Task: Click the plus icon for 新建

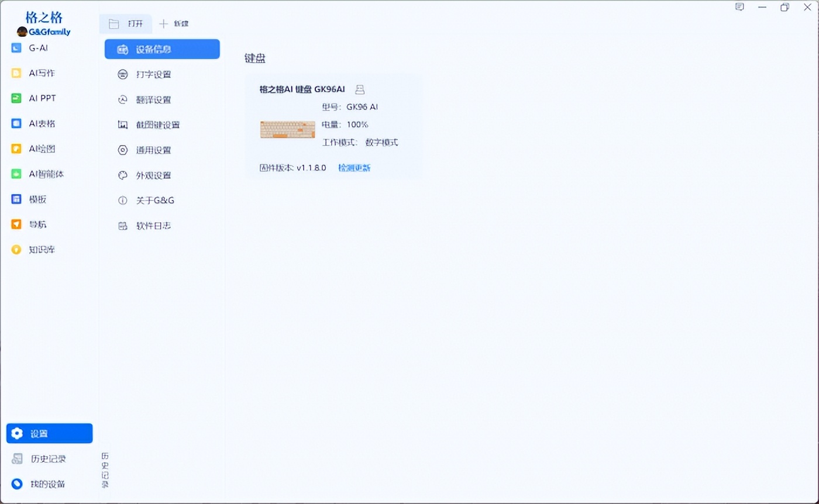Action: 163,24
